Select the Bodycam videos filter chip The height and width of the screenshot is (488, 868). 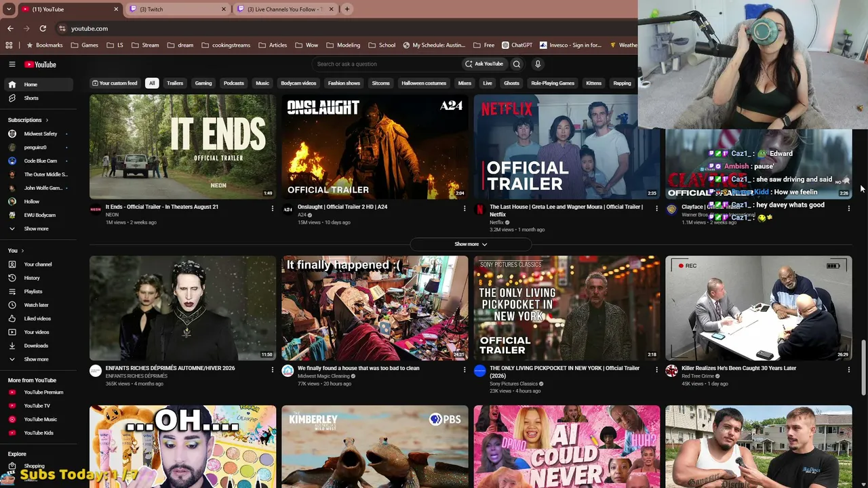298,83
